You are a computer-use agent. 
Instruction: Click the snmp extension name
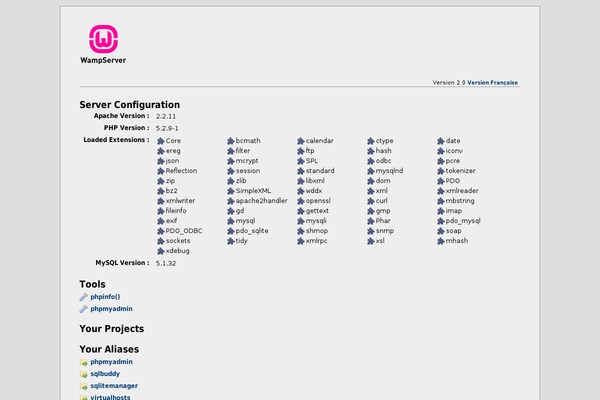tap(385, 231)
